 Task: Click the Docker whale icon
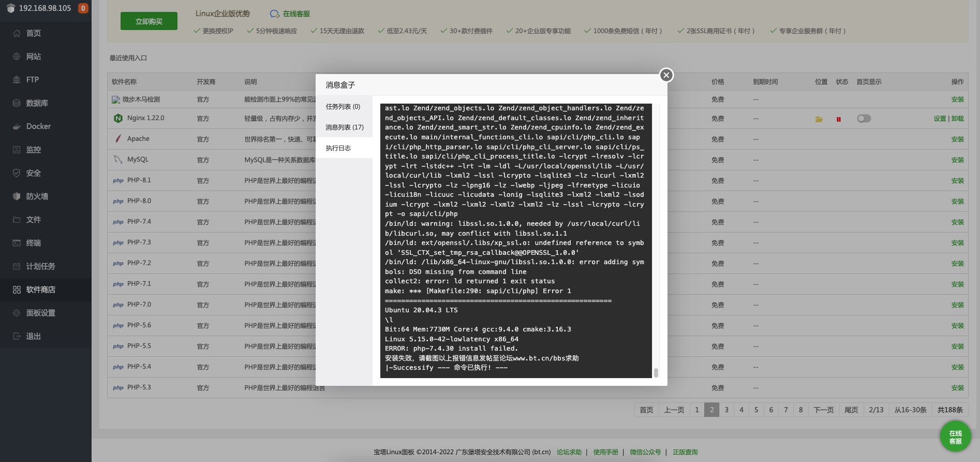tap(17, 126)
